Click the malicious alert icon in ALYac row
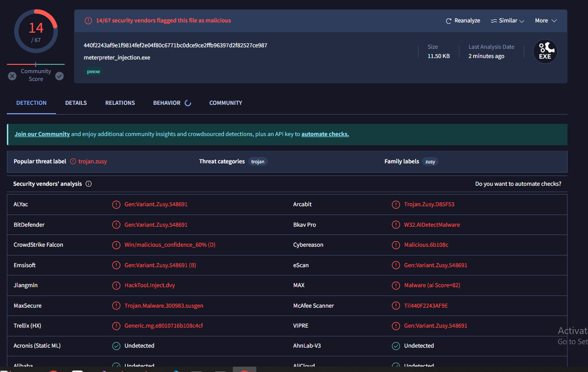The height and width of the screenshot is (372, 588). [116, 204]
